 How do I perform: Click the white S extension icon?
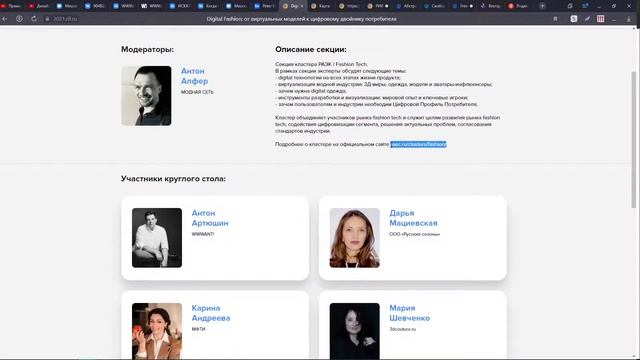[574, 19]
